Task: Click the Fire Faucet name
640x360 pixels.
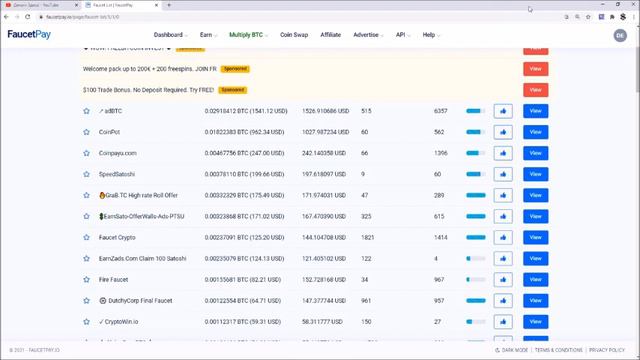Action: pyautogui.click(x=113, y=280)
